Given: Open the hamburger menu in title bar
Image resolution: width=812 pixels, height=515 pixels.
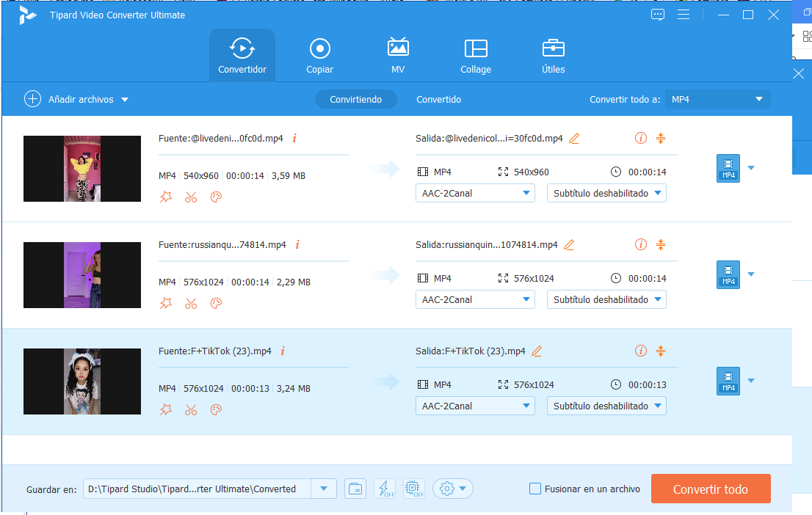Looking at the screenshot, I should click(x=684, y=15).
